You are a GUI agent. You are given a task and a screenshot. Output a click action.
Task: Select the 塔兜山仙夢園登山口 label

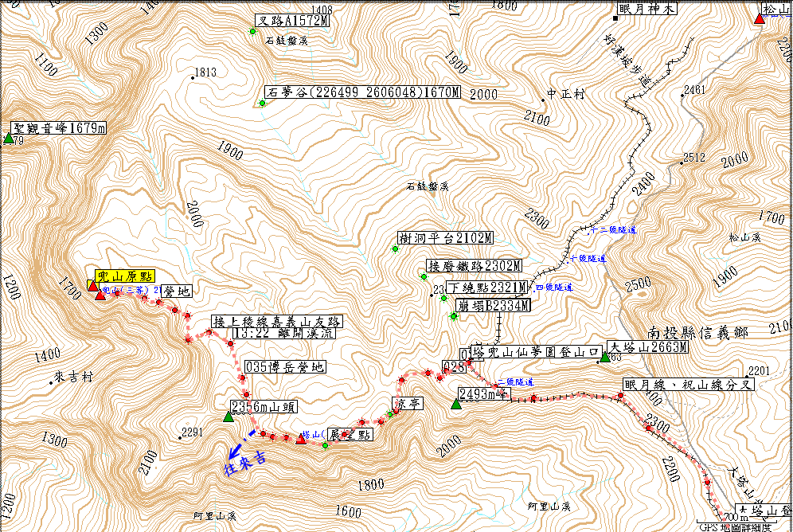(536, 352)
